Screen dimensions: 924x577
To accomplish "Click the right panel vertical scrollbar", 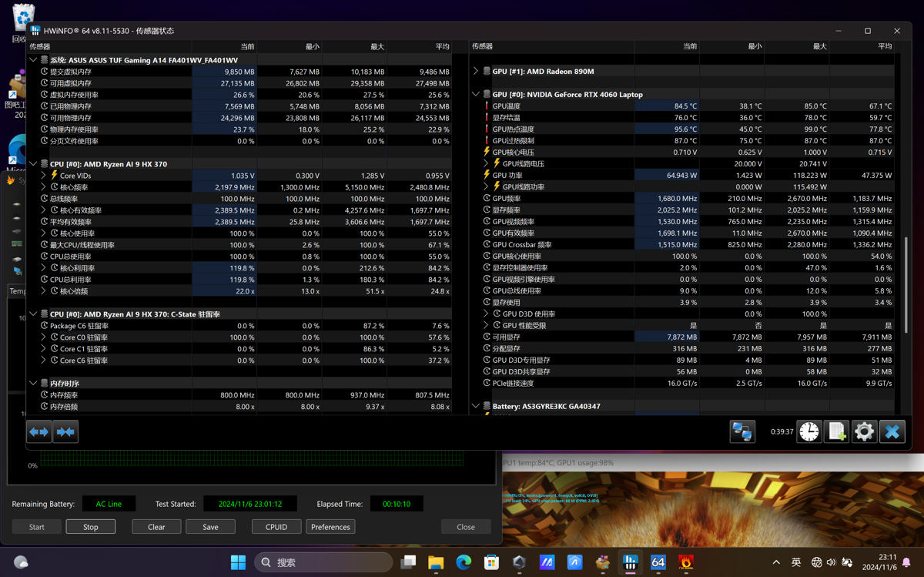I will (906, 285).
